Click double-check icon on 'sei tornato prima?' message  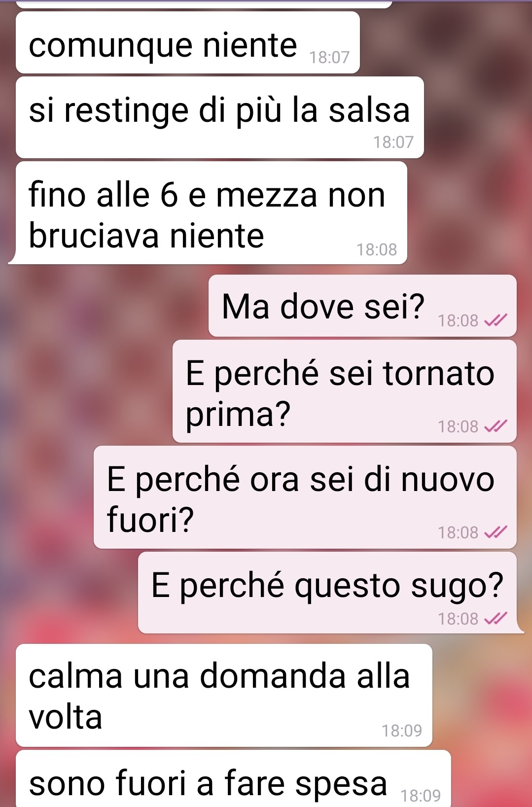[496, 426]
